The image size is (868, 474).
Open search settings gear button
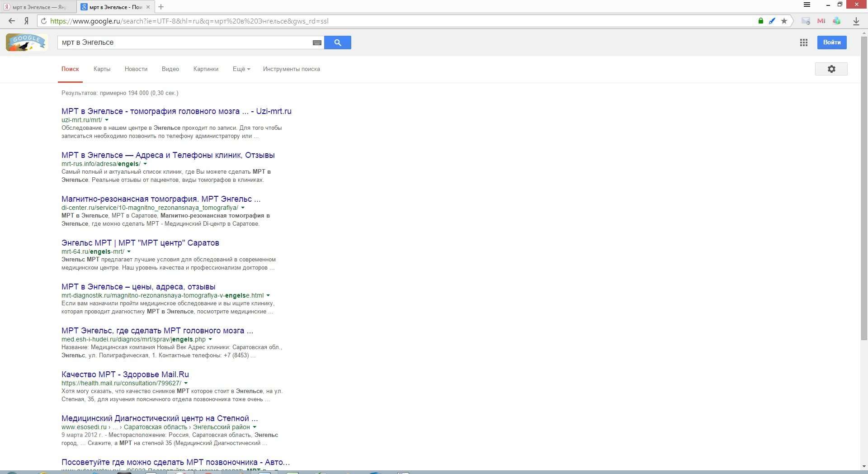(831, 69)
